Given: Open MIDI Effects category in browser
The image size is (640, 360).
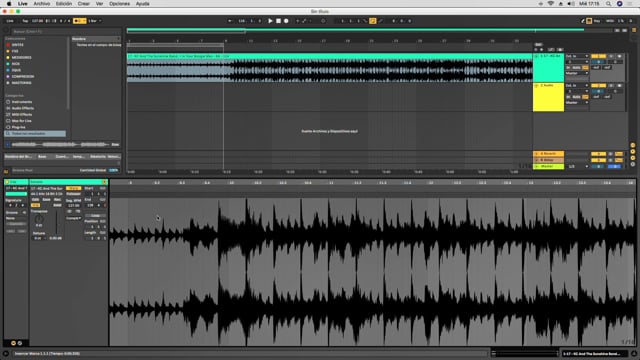Looking at the screenshot, I should click(x=22, y=115).
